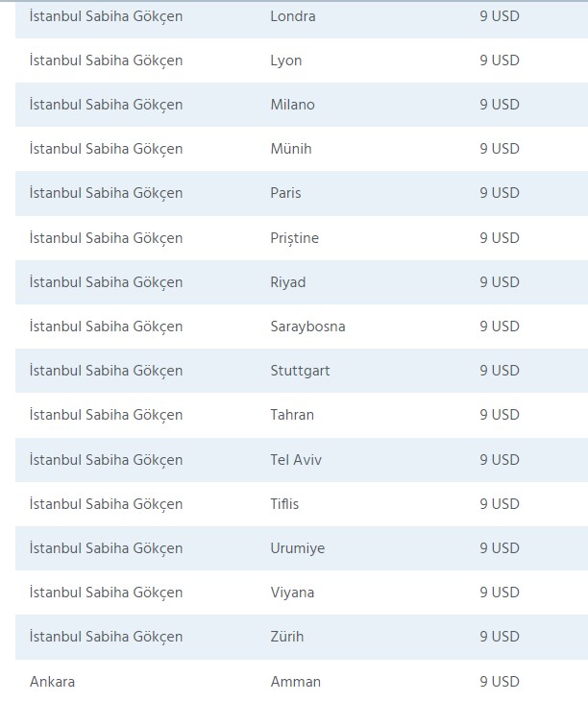Viewport: 588px width, 702px height.
Task: Select the Priştine destination cell
Action: coord(295,238)
